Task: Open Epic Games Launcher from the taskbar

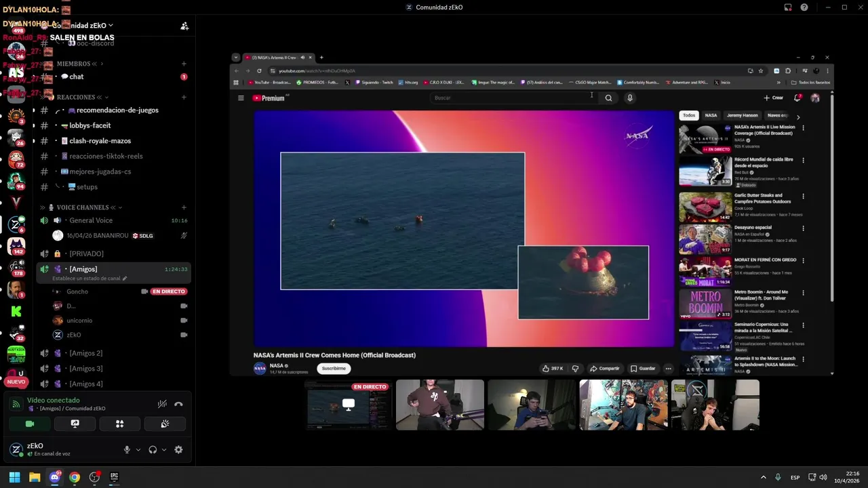Action: point(114,477)
